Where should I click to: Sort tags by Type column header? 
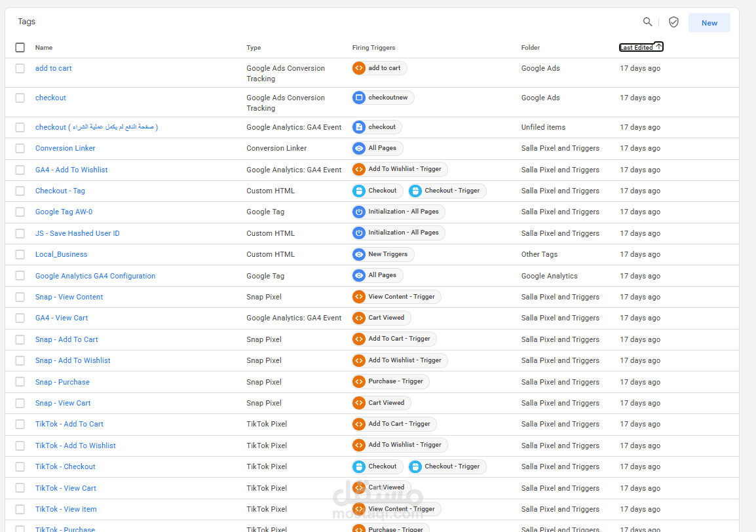pos(254,47)
